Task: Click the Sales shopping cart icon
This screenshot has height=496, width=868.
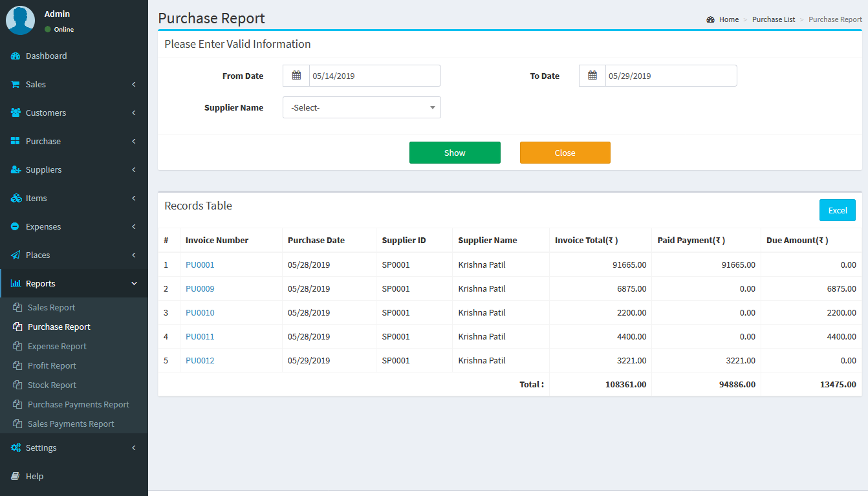Action: click(x=16, y=85)
